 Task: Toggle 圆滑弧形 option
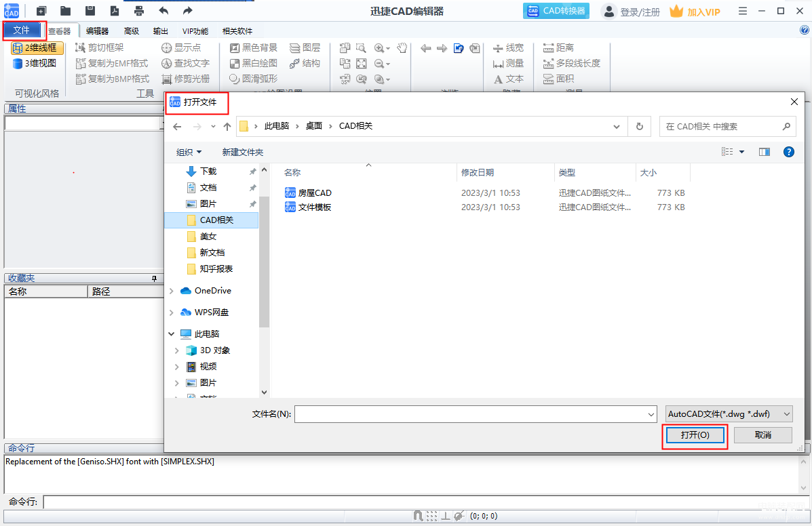pos(253,79)
